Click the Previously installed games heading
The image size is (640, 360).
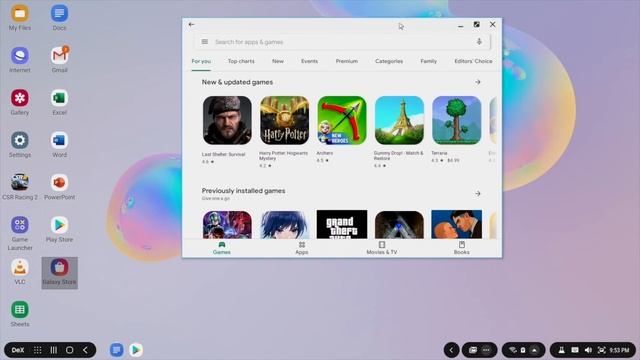[243, 191]
